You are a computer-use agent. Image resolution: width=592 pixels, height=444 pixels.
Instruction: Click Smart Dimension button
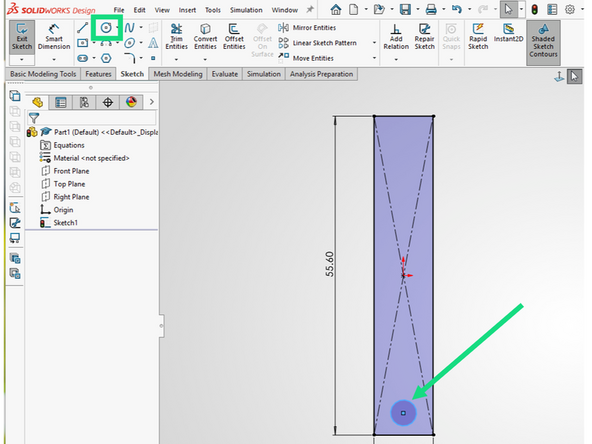[54, 36]
